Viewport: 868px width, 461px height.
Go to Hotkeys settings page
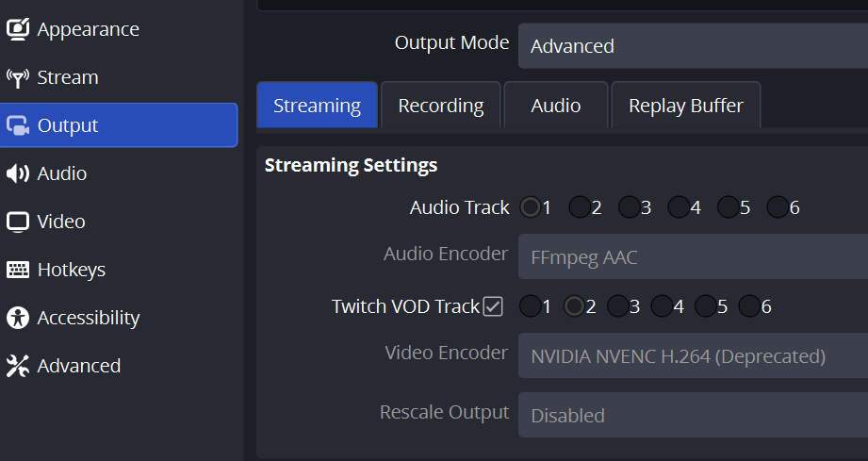coord(71,270)
